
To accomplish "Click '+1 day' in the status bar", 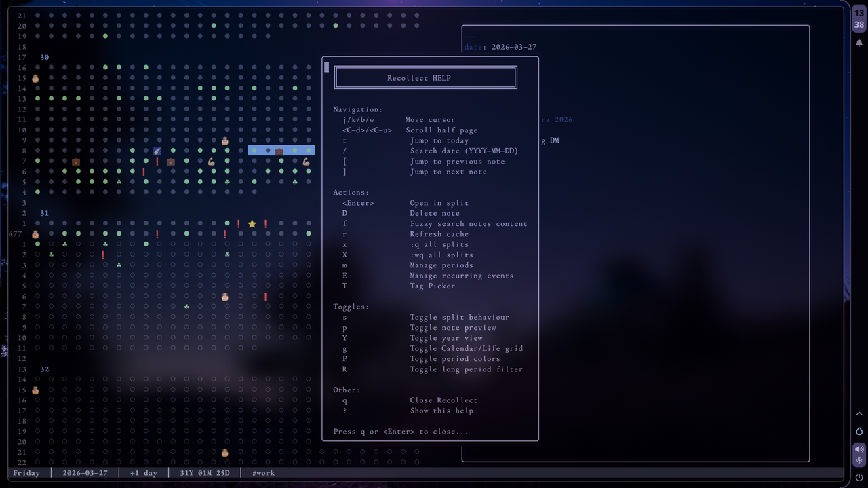I will (x=144, y=473).
